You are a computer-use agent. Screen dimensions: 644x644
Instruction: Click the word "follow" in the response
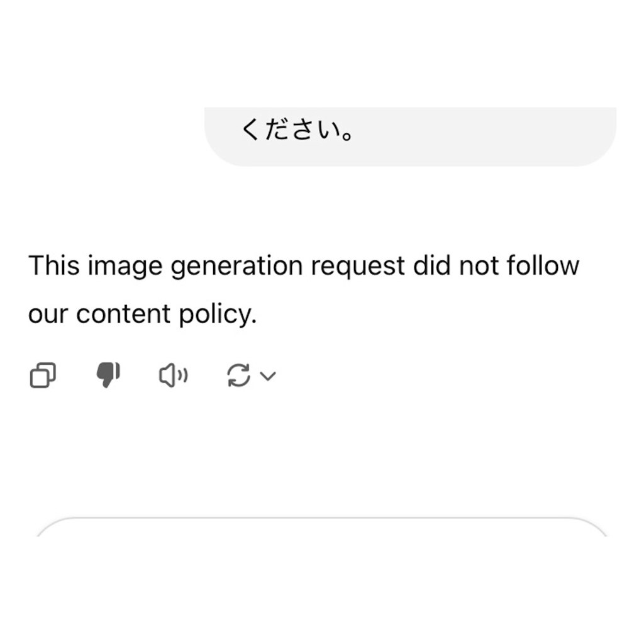(x=545, y=266)
